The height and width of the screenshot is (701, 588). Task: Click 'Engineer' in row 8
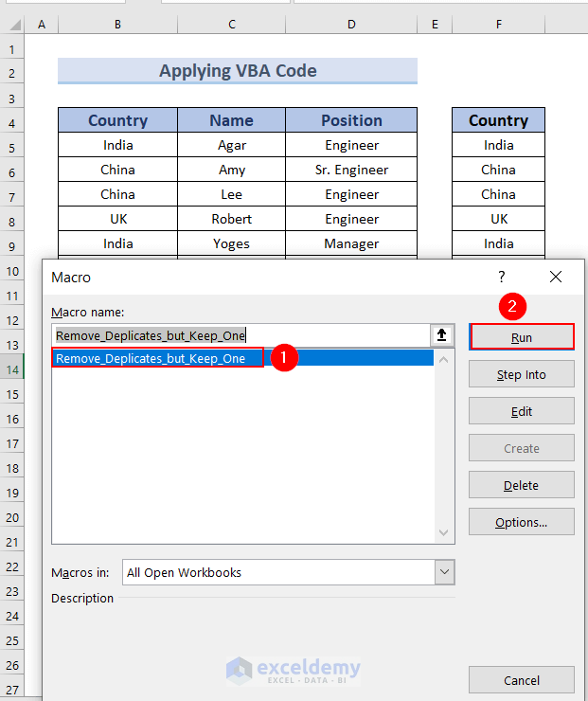351,219
